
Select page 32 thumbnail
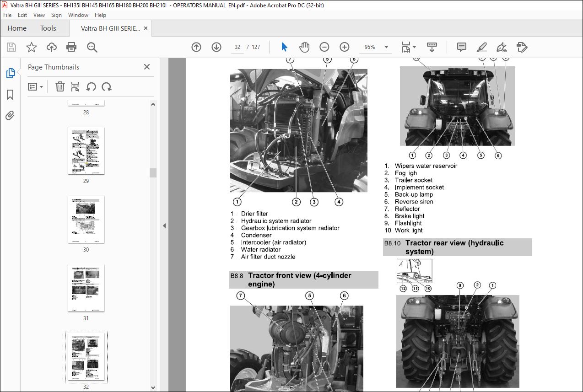(86, 357)
